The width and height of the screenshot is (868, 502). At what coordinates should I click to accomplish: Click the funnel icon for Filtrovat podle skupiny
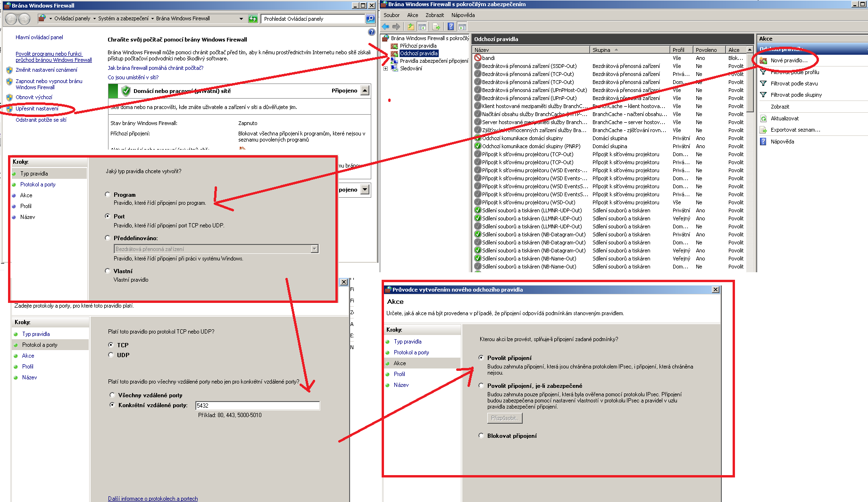[763, 95]
